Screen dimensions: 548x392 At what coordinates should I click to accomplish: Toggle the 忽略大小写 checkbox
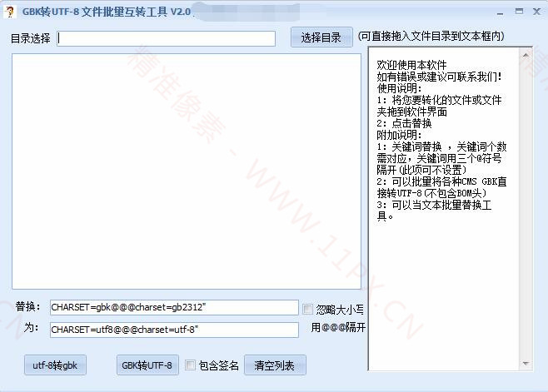(308, 309)
